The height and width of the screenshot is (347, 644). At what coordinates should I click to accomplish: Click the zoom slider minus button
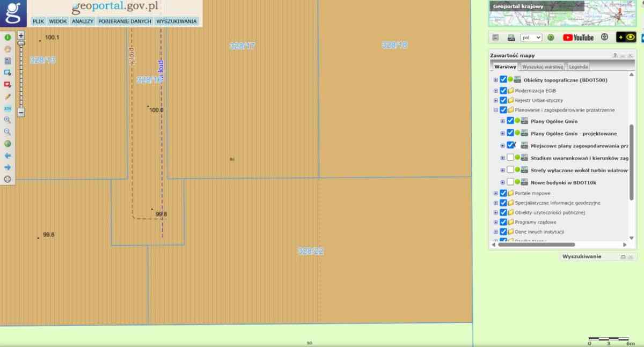(21, 112)
